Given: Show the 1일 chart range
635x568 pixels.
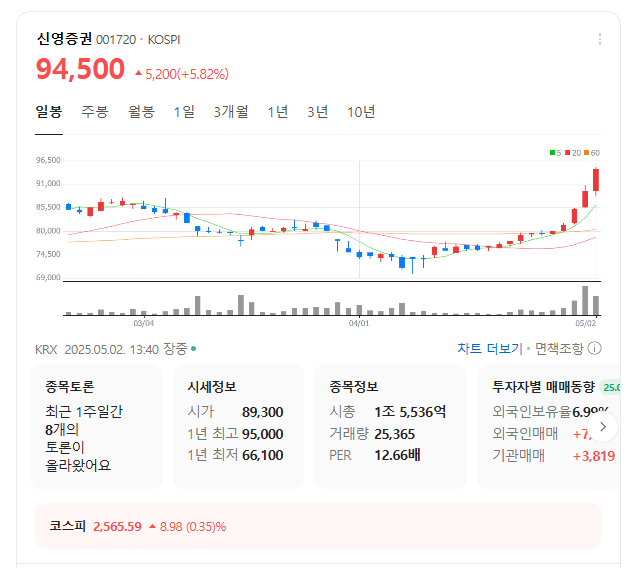Looking at the screenshot, I should [184, 112].
